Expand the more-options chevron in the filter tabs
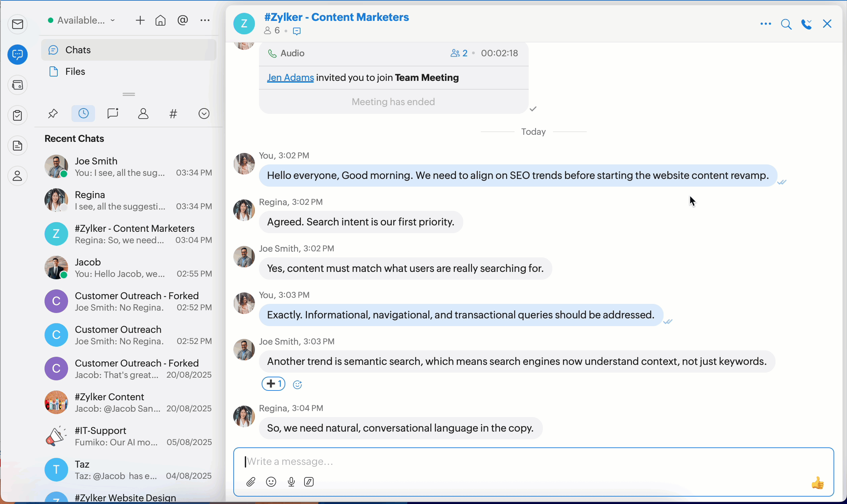Viewport: 847px width, 504px height. 204,114
